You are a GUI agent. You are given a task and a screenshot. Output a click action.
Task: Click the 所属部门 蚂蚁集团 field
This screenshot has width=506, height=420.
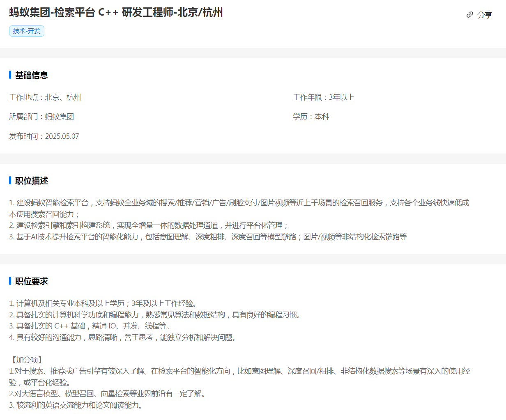(x=41, y=117)
